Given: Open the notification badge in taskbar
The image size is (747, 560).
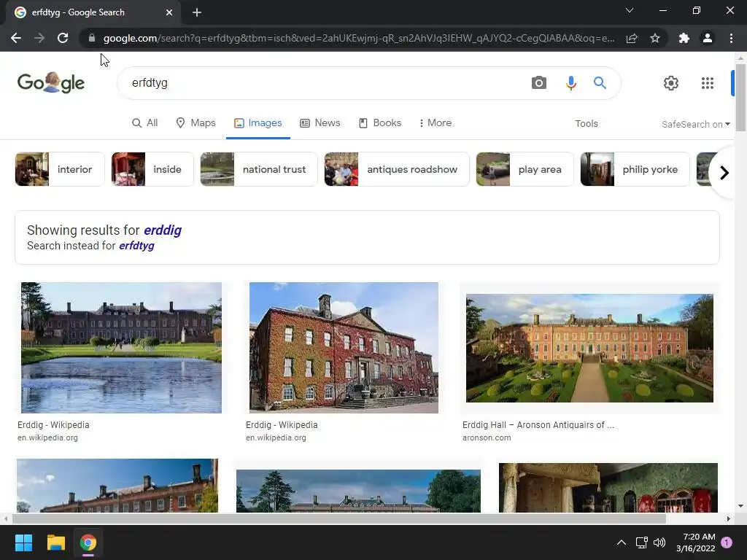Looking at the screenshot, I should pos(727,542).
